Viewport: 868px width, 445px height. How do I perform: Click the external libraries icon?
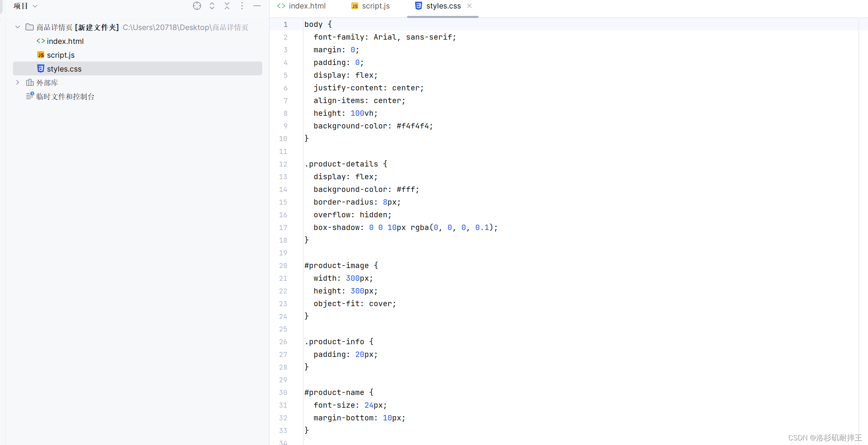(30, 82)
